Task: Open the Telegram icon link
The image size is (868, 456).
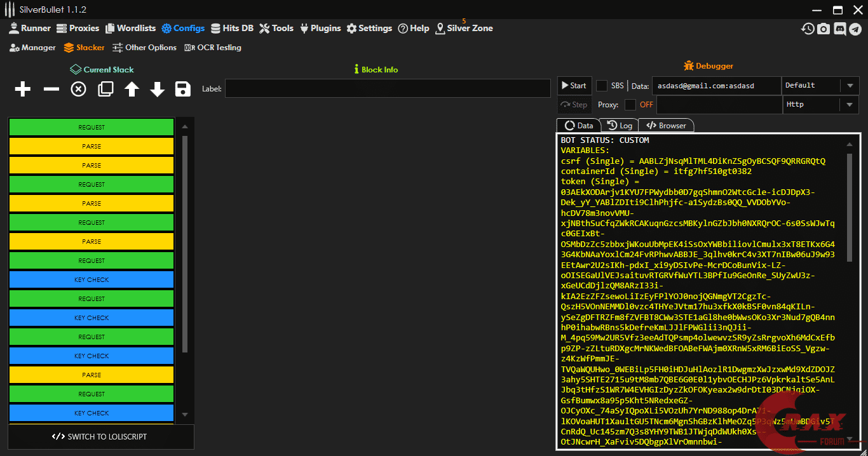Action: click(x=855, y=29)
